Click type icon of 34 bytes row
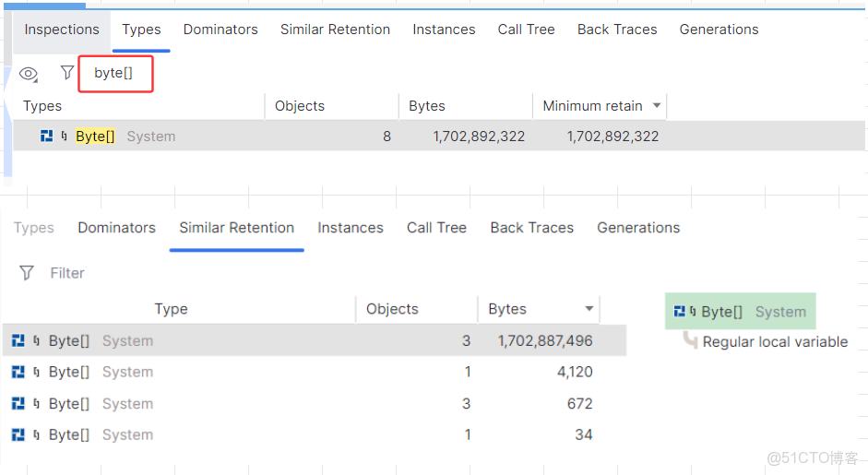This screenshot has height=475, width=868. coord(18,435)
